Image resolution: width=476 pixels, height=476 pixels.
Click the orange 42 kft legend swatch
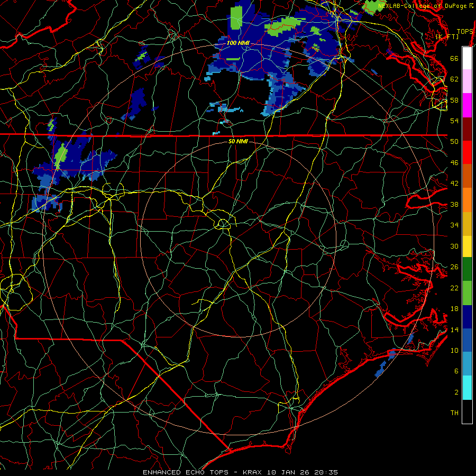click(467, 200)
